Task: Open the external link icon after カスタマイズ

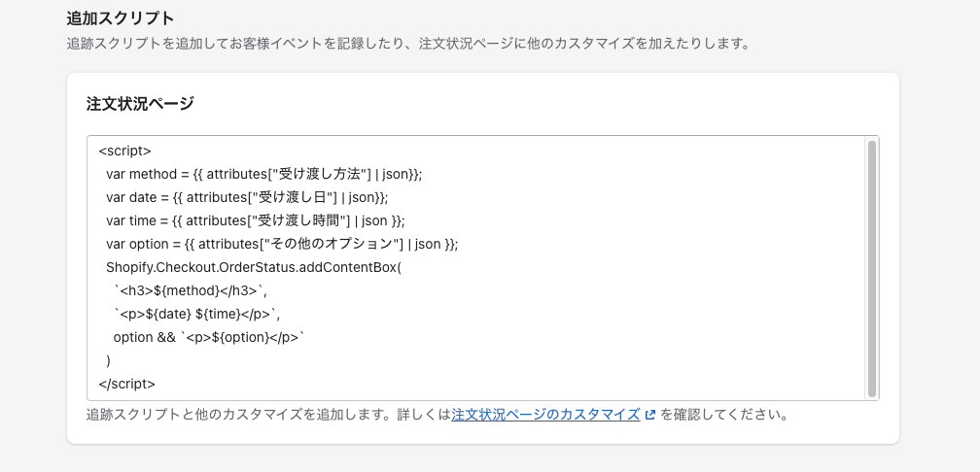Action: (x=650, y=415)
